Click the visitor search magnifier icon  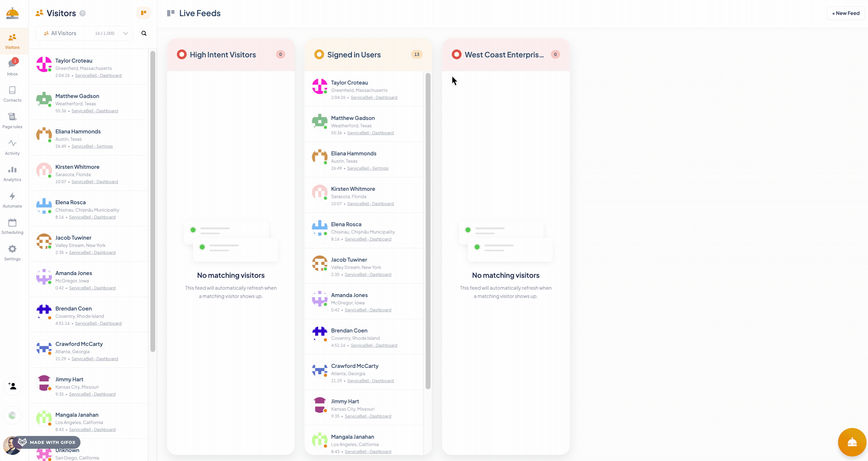click(x=144, y=33)
